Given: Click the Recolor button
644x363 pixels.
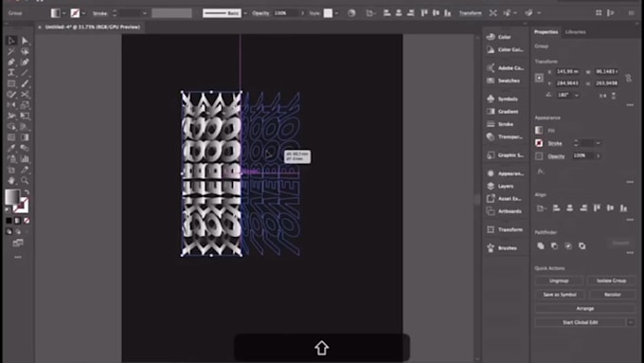Looking at the screenshot, I should click(x=612, y=295).
